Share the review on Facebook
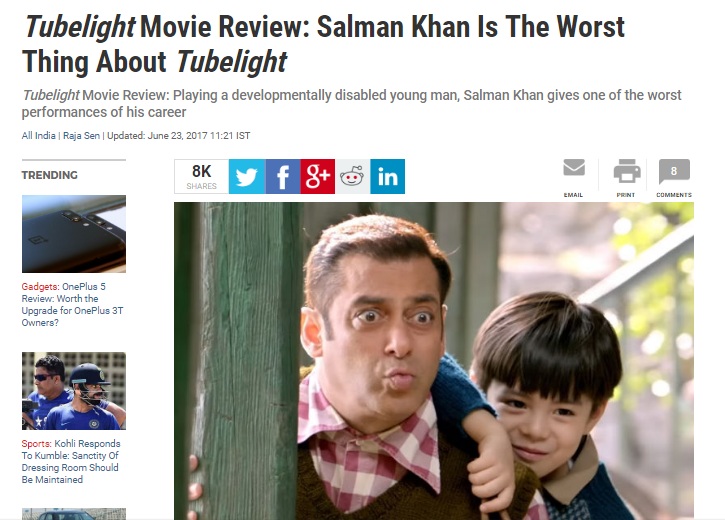725x520 pixels. pyautogui.click(x=283, y=177)
